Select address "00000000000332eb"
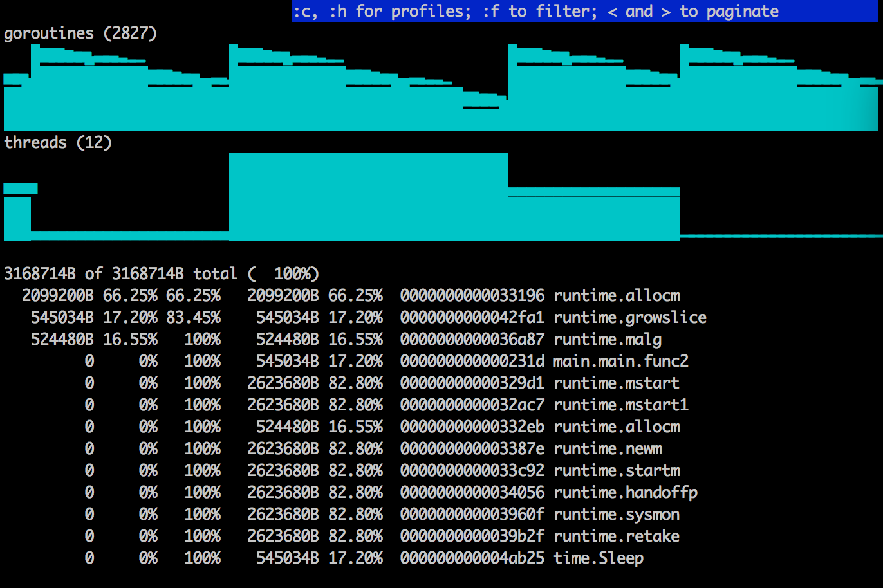The height and width of the screenshot is (588, 883). [x=472, y=427]
